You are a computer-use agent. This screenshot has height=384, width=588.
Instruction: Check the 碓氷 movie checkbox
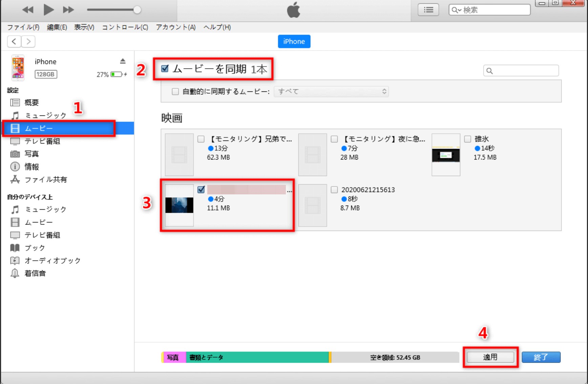coord(468,139)
